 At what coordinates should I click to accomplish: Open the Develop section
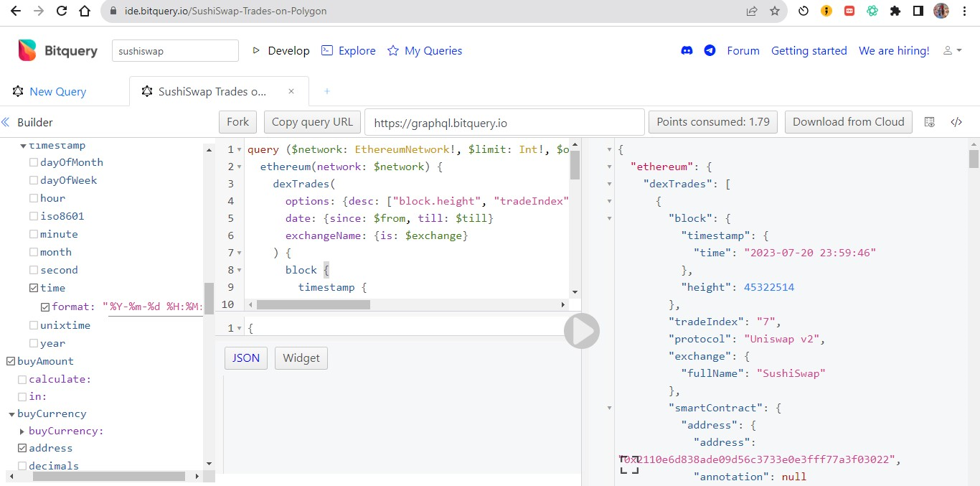[281, 50]
